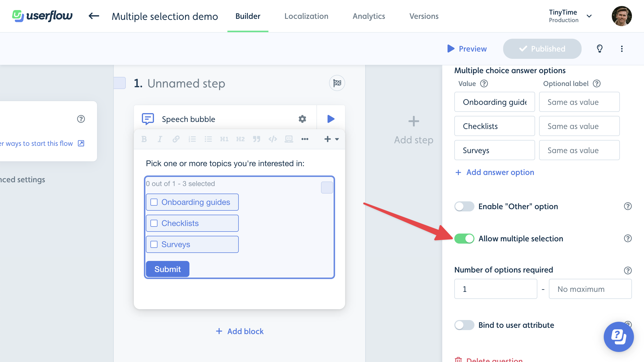The width and height of the screenshot is (644, 362).
Task: Apply block quote formatting icon
Action: (x=256, y=139)
